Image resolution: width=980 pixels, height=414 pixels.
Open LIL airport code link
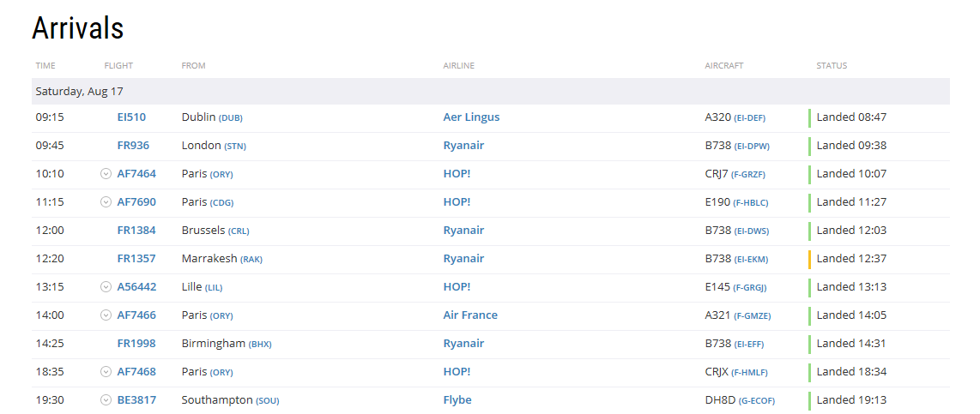[x=214, y=287]
